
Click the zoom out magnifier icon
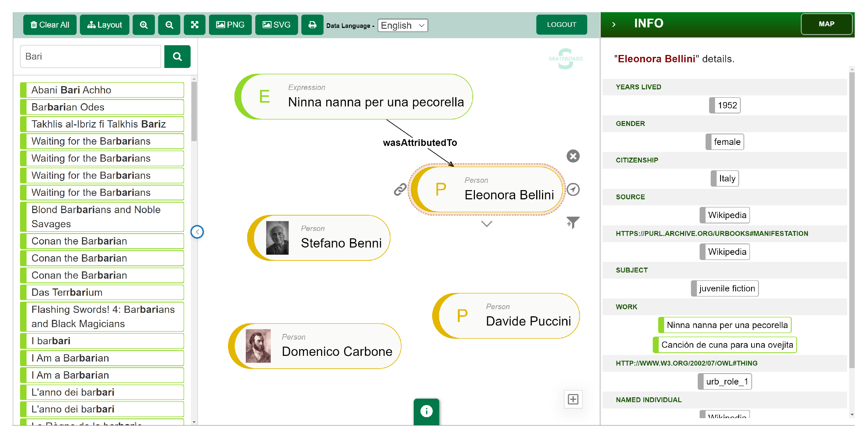[x=169, y=25]
